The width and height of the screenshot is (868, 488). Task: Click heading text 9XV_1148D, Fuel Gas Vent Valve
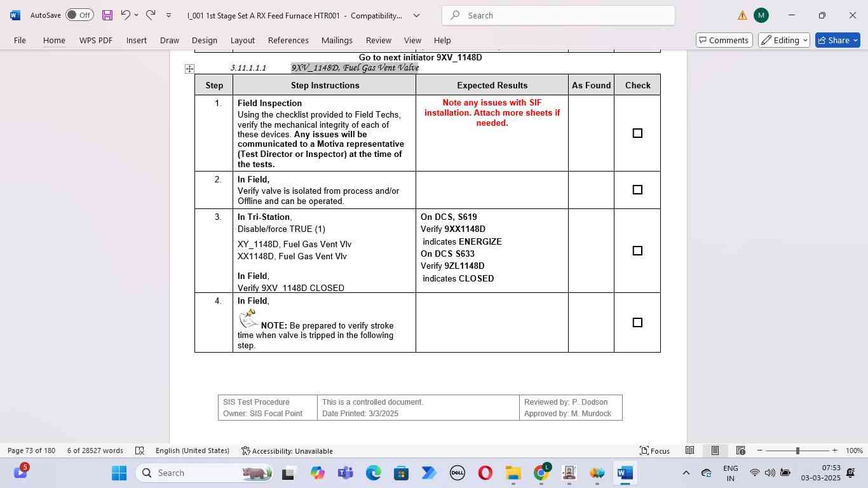[355, 67]
